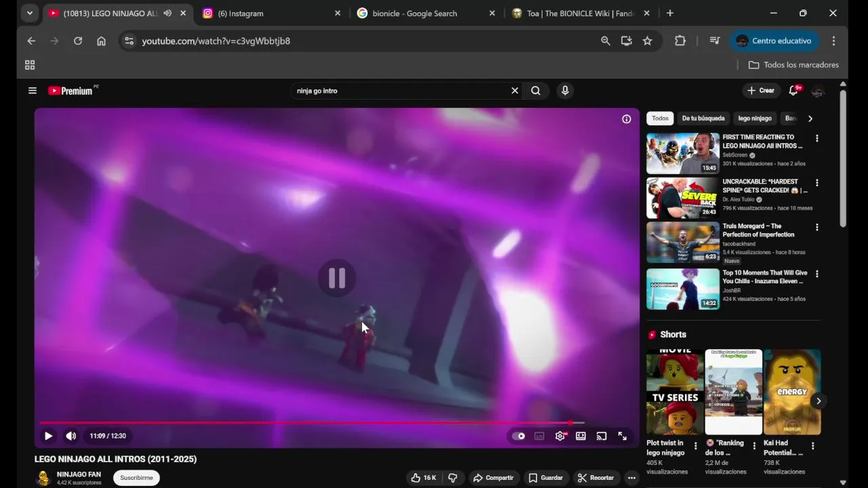Open apps grid in bookmarks bar
This screenshot has height=488, width=868.
[x=30, y=65]
